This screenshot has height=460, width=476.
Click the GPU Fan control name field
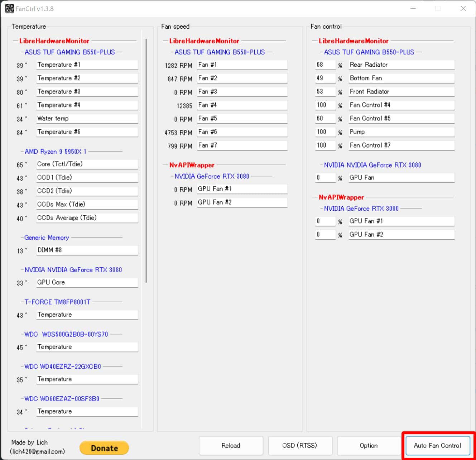coord(402,178)
